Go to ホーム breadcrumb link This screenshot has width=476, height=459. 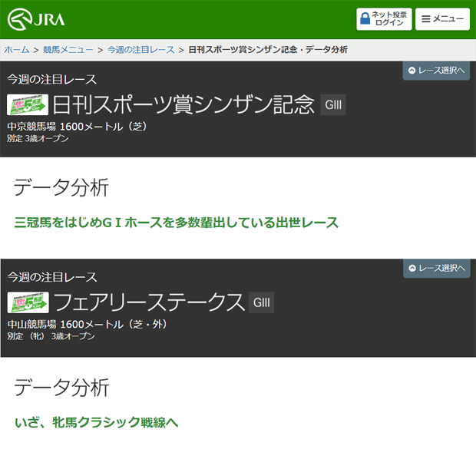[x=17, y=49]
